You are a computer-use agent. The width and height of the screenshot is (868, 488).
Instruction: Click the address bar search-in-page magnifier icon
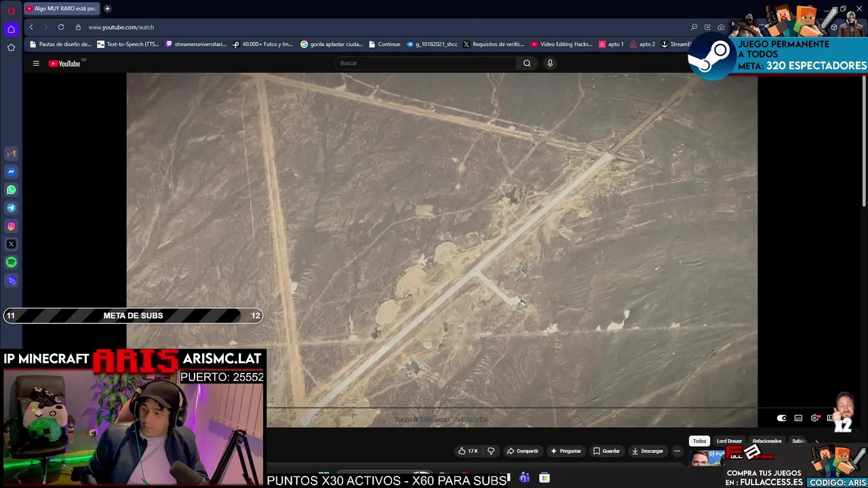[694, 27]
